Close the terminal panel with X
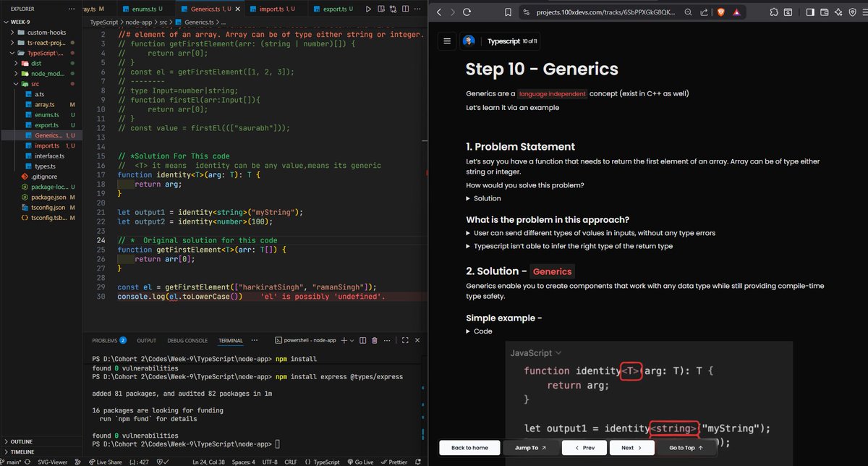The width and height of the screenshot is (868, 466). (x=417, y=340)
